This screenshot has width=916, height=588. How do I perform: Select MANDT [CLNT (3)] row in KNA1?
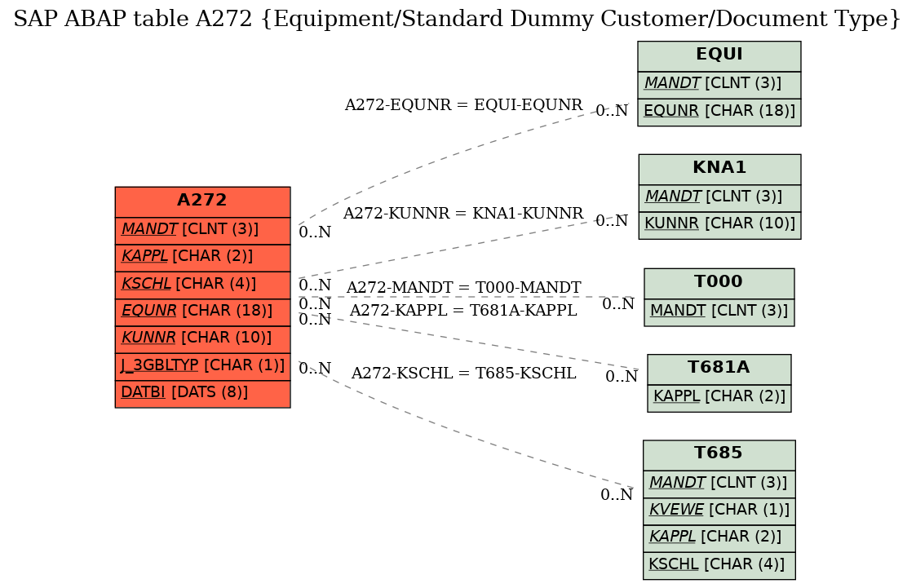point(719,198)
